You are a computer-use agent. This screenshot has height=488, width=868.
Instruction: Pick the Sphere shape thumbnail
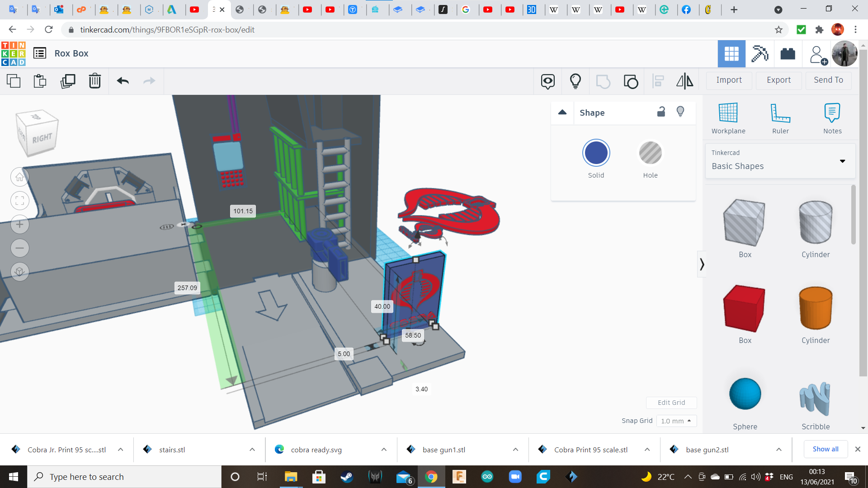[x=745, y=394]
